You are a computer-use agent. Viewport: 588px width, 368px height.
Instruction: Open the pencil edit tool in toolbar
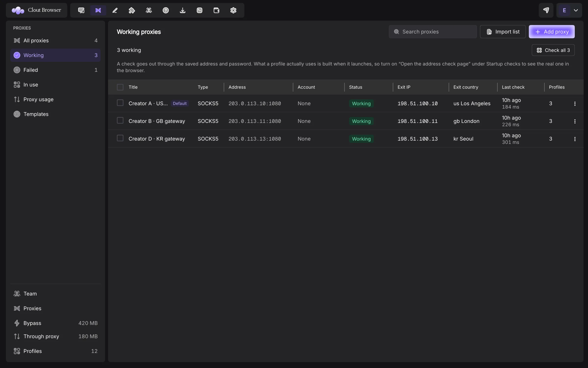115,10
